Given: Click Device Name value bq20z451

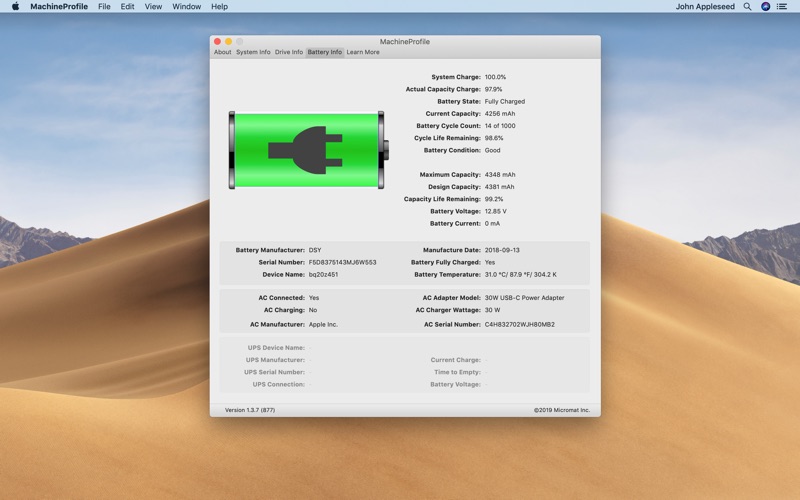Looking at the screenshot, I should [x=323, y=274].
